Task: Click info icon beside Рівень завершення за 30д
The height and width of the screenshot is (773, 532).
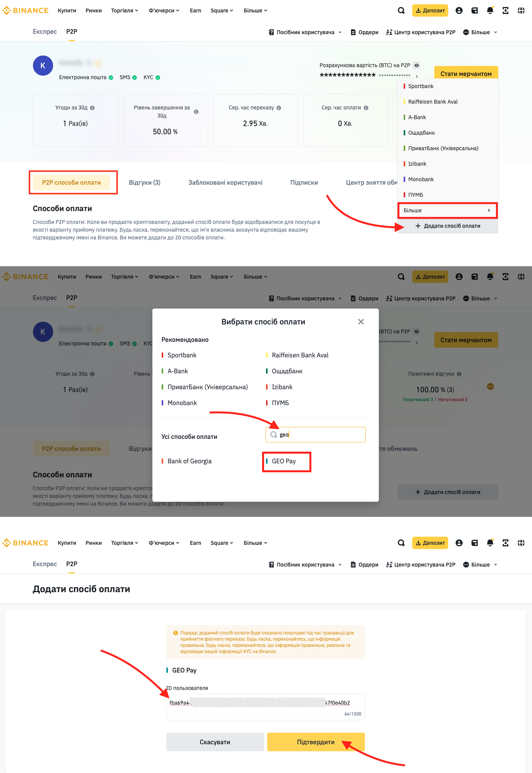Action: pyautogui.click(x=196, y=112)
